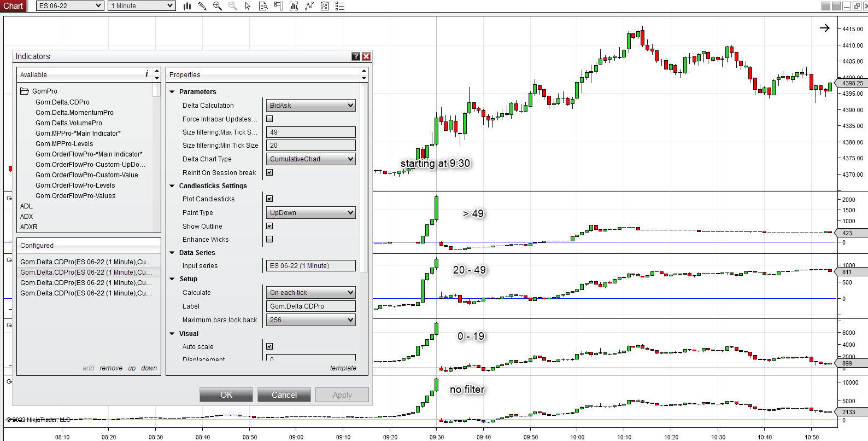868x441 pixels.
Task: Toggle Enhance Wicks checkbox
Action: click(269, 239)
